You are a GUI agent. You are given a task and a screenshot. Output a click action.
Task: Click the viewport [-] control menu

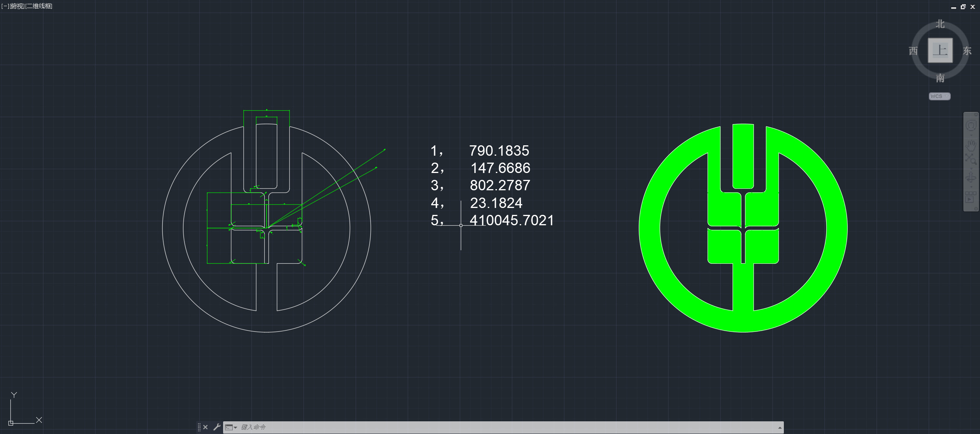5,6
